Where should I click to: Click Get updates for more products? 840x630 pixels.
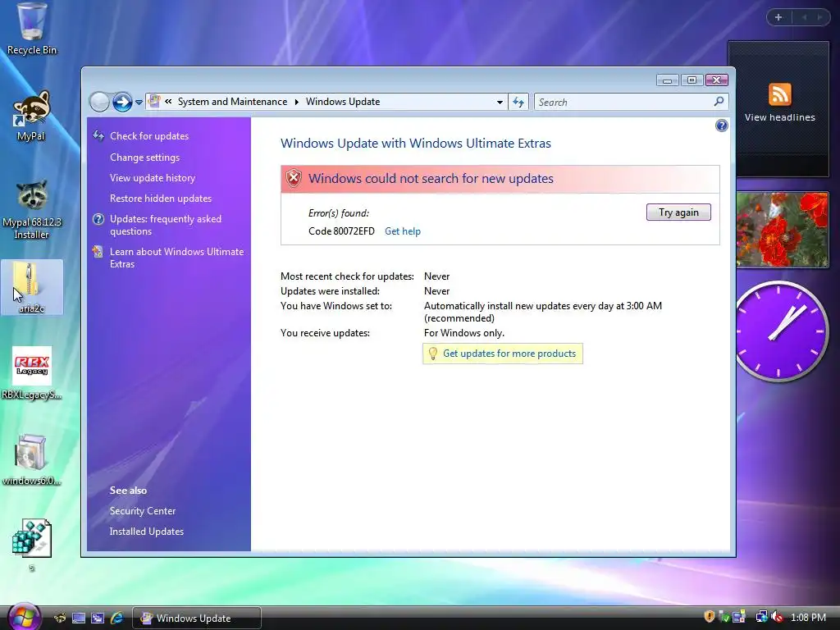509,354
